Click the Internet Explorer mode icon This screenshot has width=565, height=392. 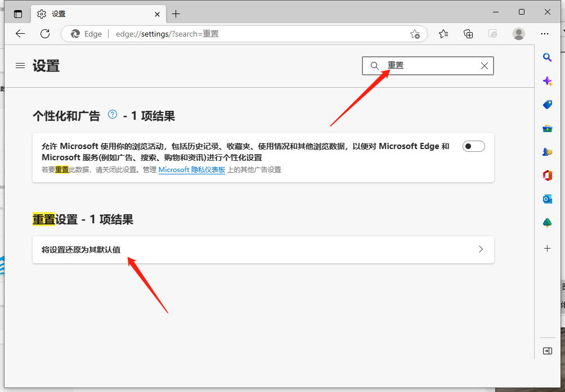pyautogui.click(x=492, y=34)
